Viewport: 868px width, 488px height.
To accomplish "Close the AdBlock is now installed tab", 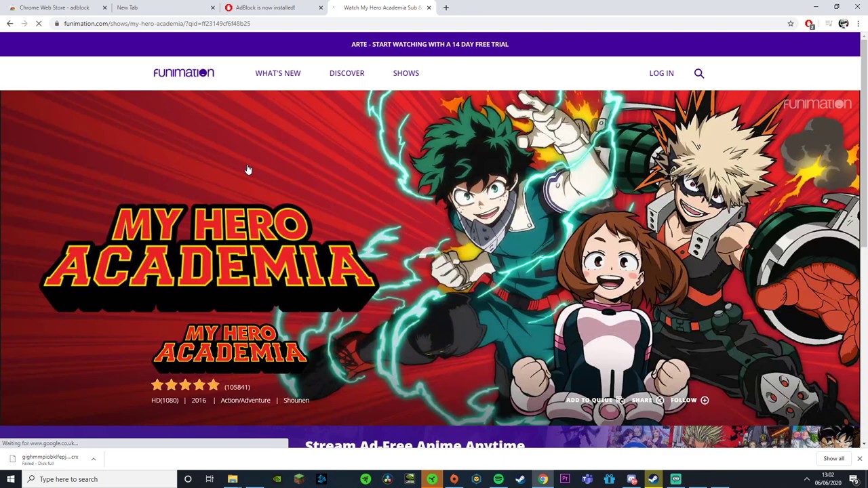I will [x=321, y=7].
